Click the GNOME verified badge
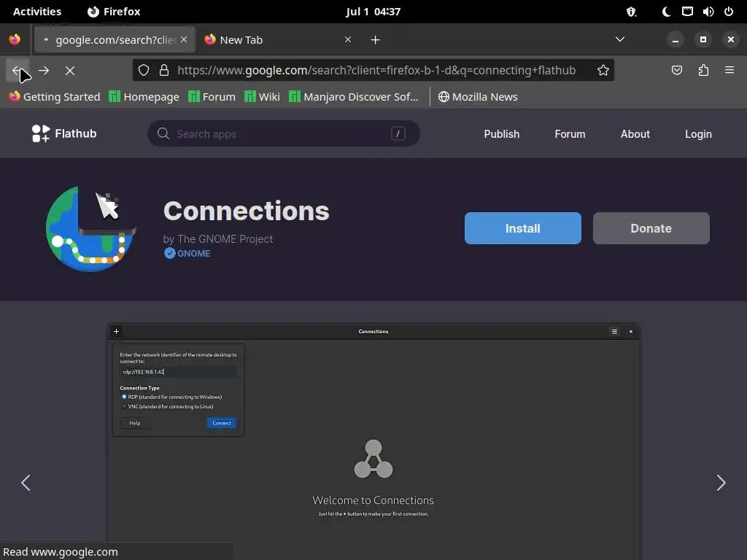The width and height of the screenshot is (747, 560). point(187,253)
